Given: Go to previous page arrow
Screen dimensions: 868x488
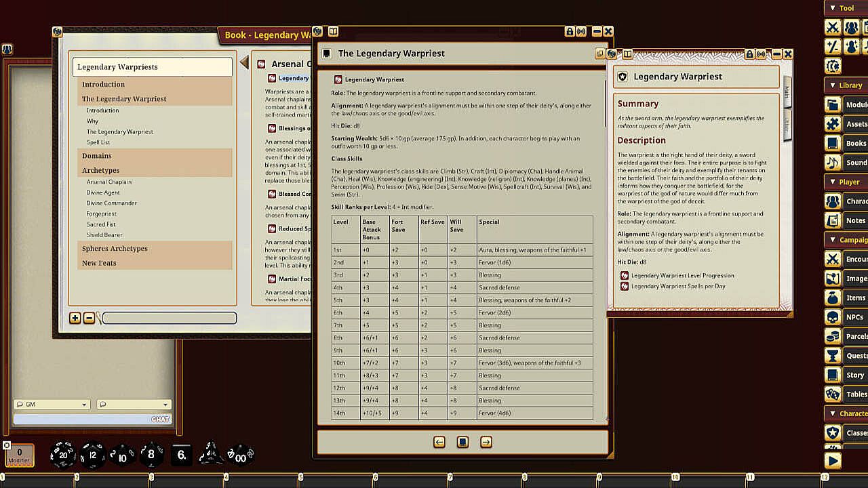Looking at the screenshot, I should [x=439, y=442].
